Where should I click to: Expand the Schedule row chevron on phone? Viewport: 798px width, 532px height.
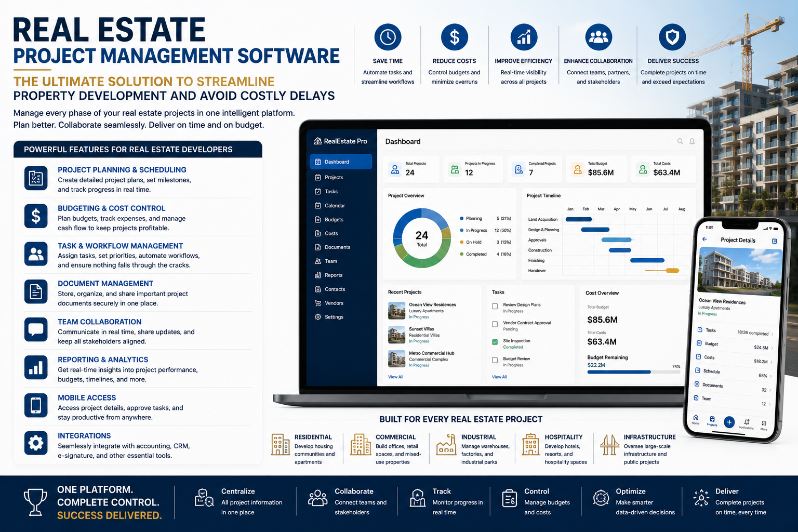pyautogui.click(x=771, y=376)
